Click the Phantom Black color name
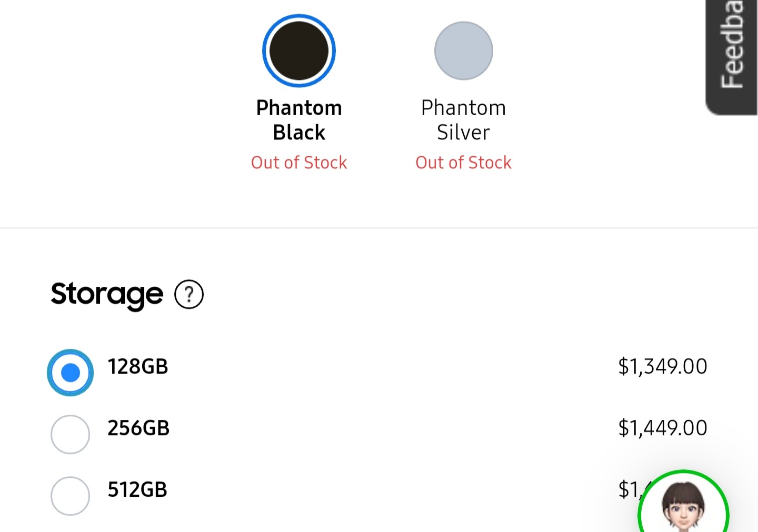Screen dimensions: 758x532 (299, 120)
